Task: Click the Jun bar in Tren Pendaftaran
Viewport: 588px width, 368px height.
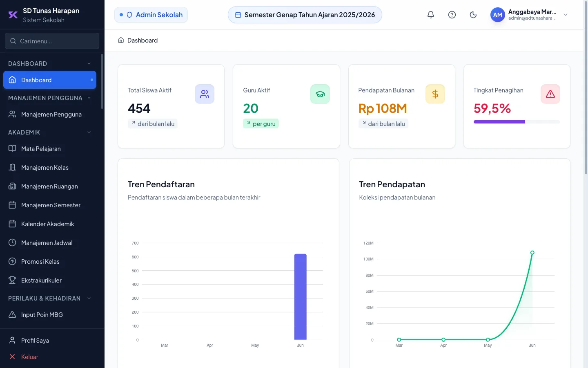Action: click(301, 297)
